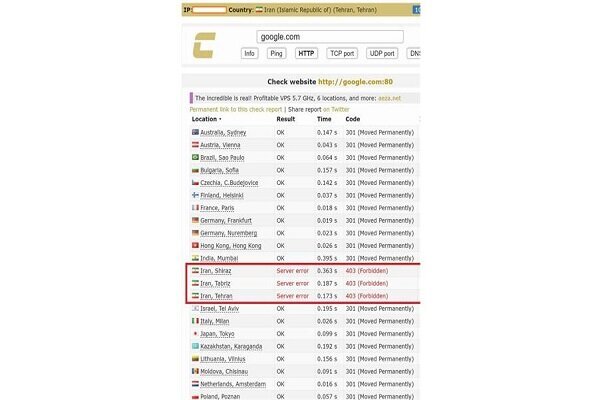Sort results by the Location column arrow
The image size is (600, 400).
coord(220,119)
